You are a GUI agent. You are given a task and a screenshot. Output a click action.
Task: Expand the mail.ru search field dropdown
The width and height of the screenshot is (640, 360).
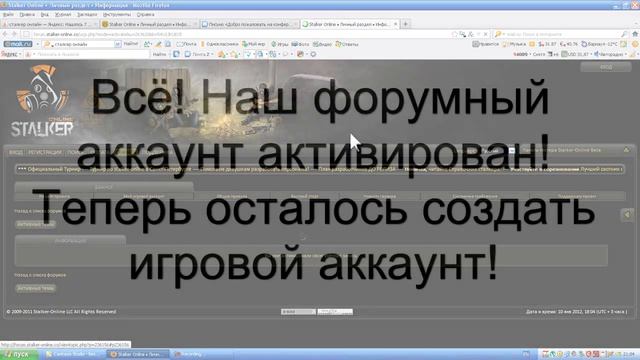coord(118,44)
